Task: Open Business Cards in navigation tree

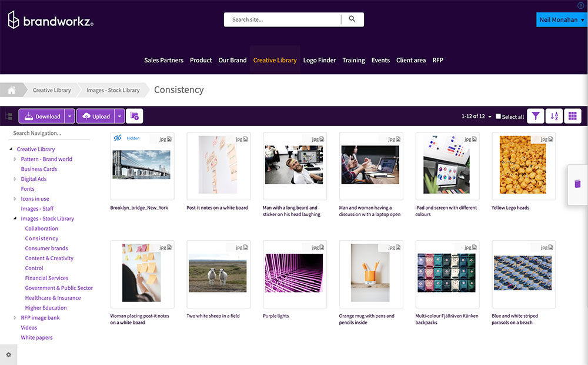Action: coord(39,169)
